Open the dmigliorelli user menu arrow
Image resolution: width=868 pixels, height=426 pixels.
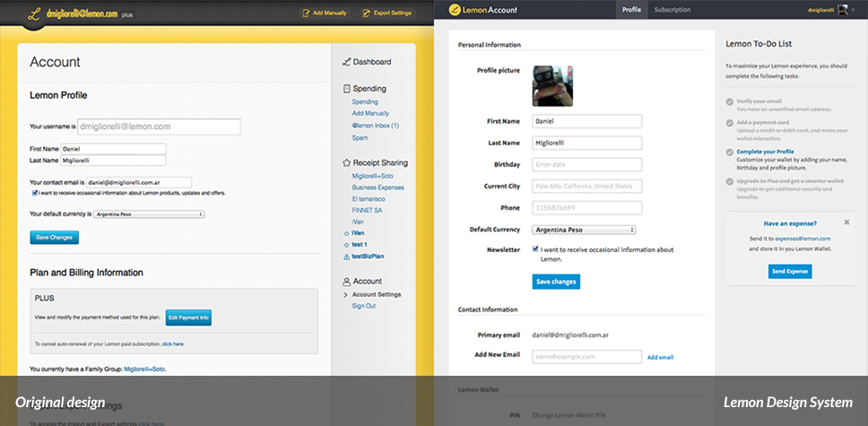[x=855, y=10]
